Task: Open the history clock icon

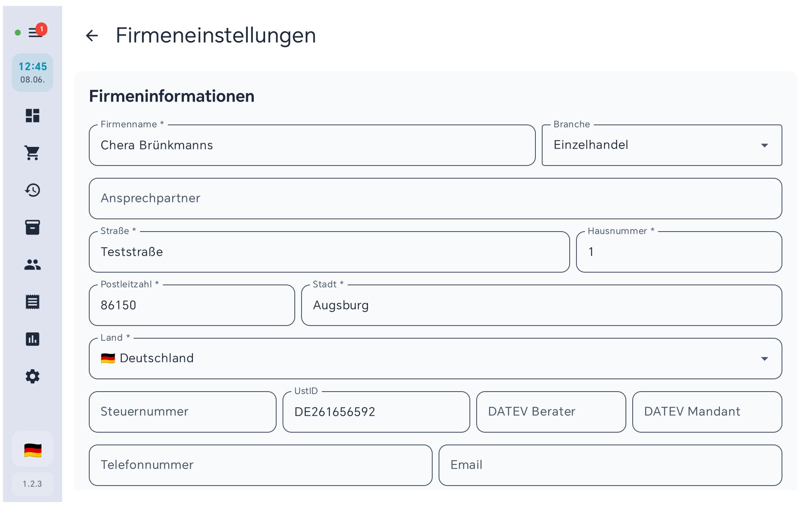Action: pos(33,190)
